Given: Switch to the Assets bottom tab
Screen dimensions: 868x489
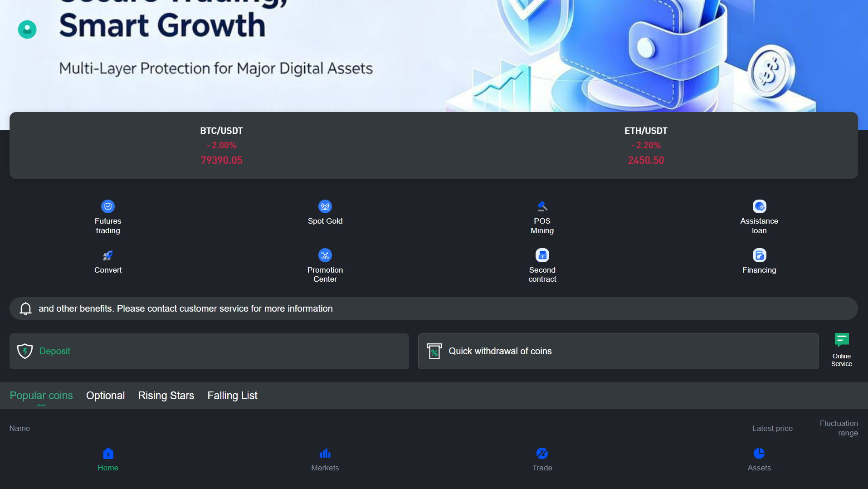Looking at the screenshot, I should tap(759, 460).
